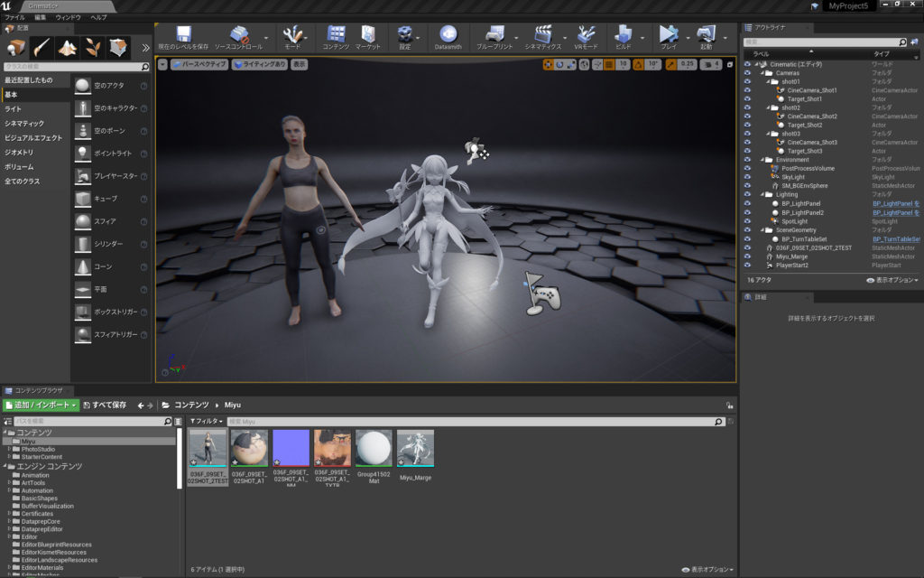Select the Foliage mode icon in Place panel
The image size is (924, 578).
click(x=93, y=47)
